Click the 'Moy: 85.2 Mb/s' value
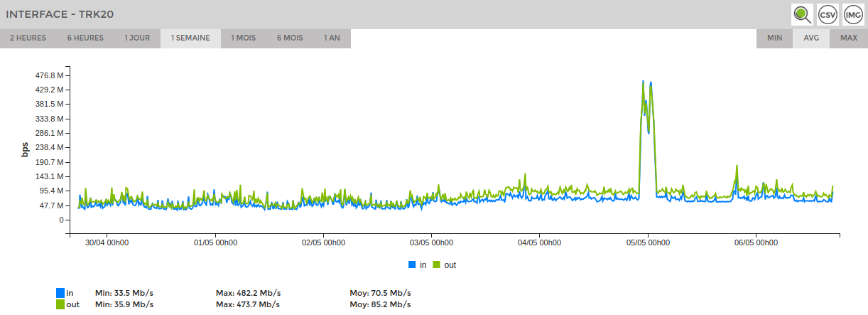This screenshot has height=315, width=868. 381,304
